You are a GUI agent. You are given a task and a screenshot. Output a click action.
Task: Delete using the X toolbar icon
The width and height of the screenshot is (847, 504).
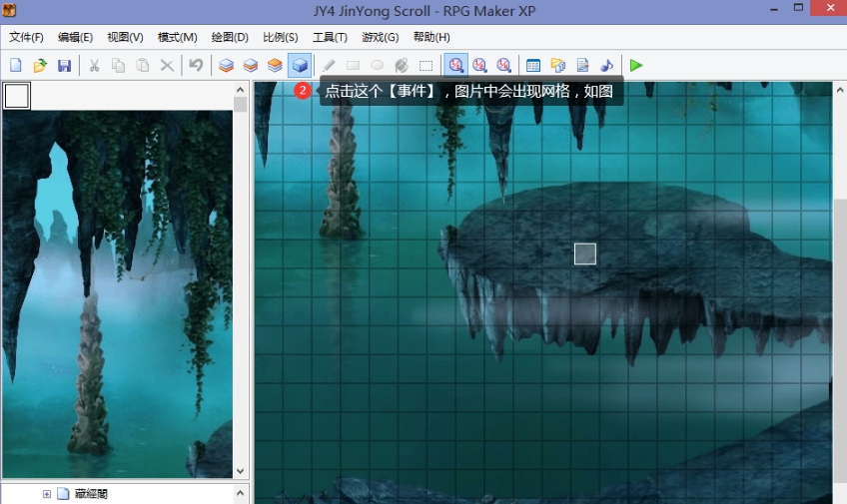pyautogui.click(x=167, y=65)
